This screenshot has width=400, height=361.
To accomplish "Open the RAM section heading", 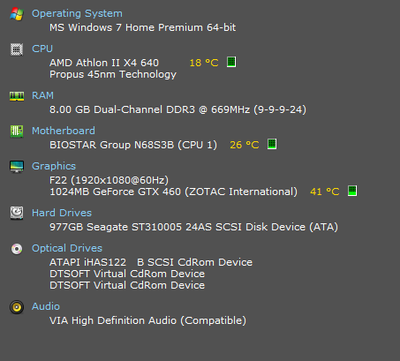I will click(43, 96).
